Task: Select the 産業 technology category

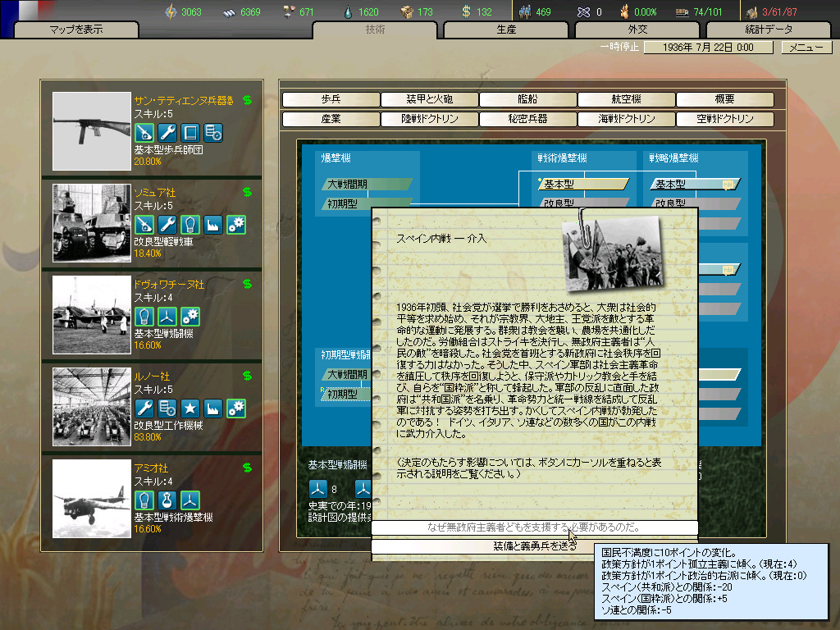Action: (x=331, y=119)
